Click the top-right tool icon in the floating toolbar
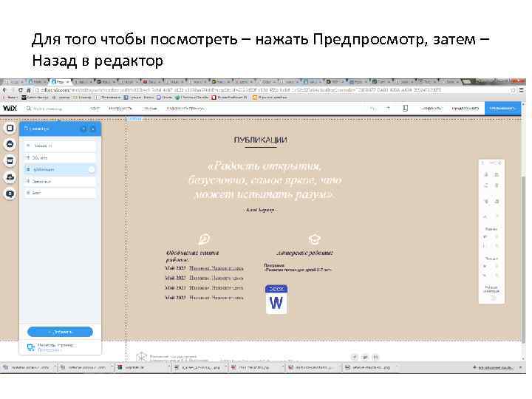 [497, 174]
